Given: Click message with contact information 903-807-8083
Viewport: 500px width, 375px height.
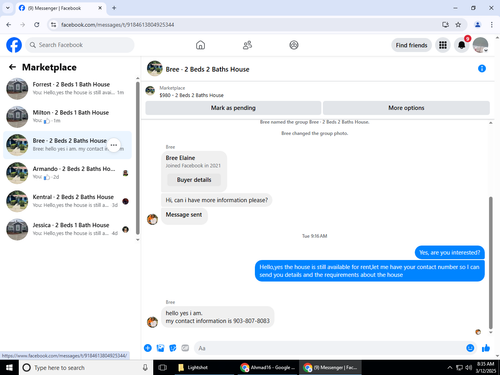Looking at the screenshot, I should click(218, 317).
